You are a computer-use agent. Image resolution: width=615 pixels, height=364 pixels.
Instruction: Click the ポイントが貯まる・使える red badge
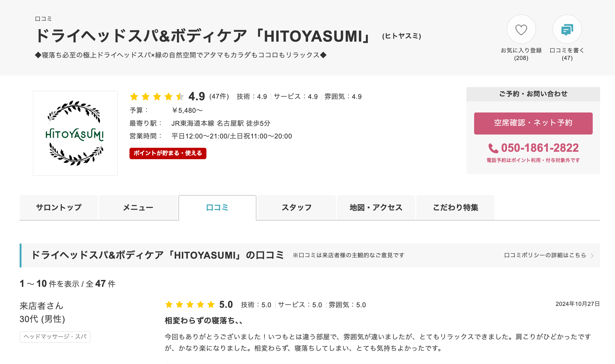pos(168,153)
